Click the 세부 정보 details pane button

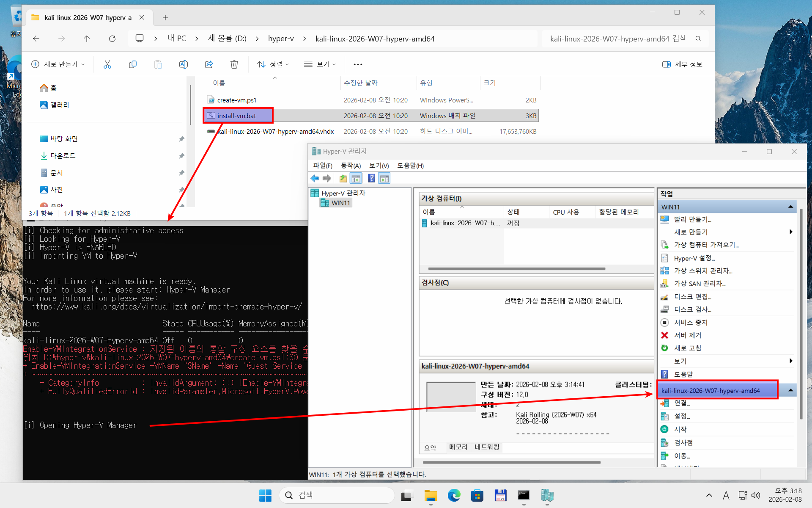(x=682, y=64)
